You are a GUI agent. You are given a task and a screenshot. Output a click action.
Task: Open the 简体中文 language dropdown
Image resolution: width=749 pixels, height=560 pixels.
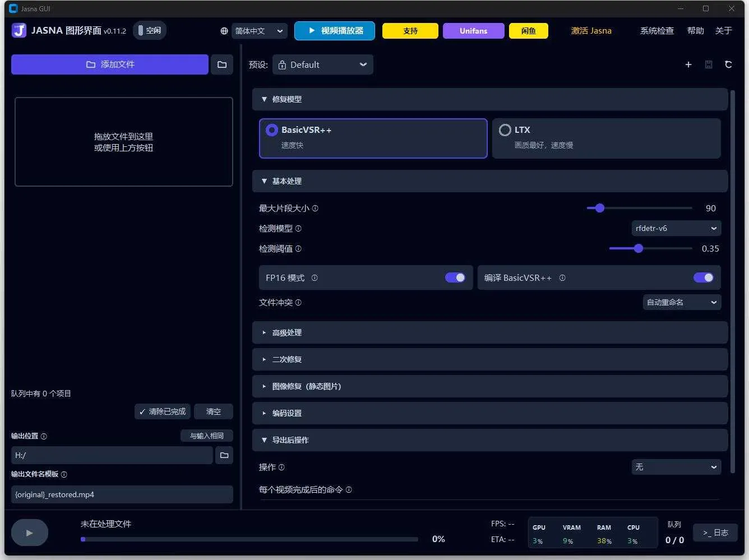[260, 31]
